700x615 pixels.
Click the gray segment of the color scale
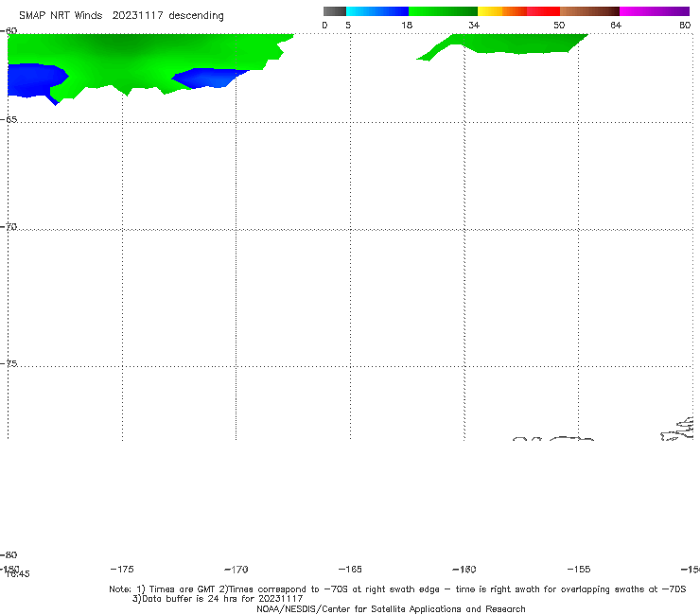335,11
